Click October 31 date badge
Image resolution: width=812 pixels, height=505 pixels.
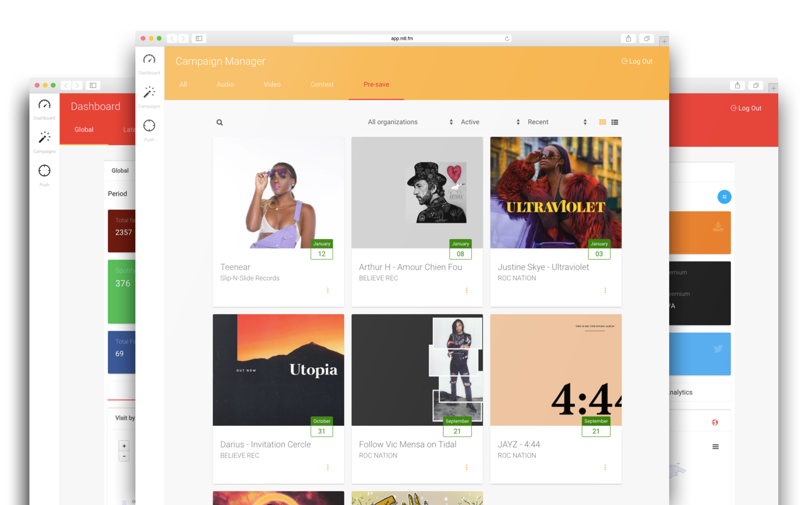pos(322,427)
